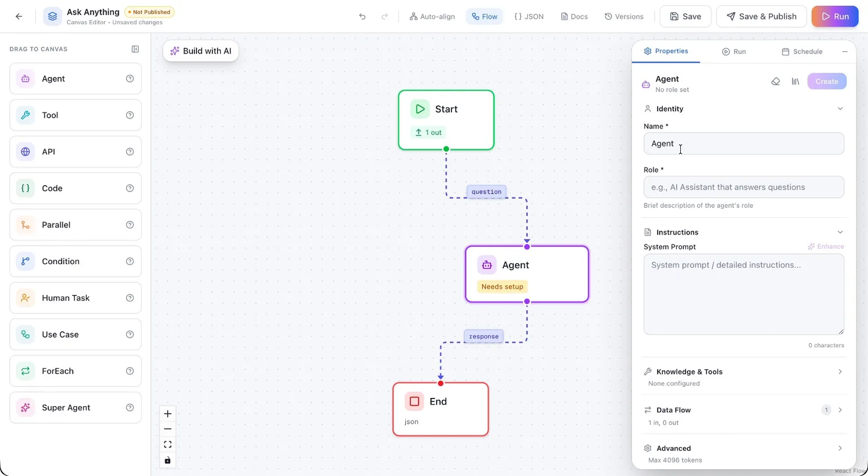Open Versions history
The width and height of the screenshot is (868, 476).
coord(624,16)
